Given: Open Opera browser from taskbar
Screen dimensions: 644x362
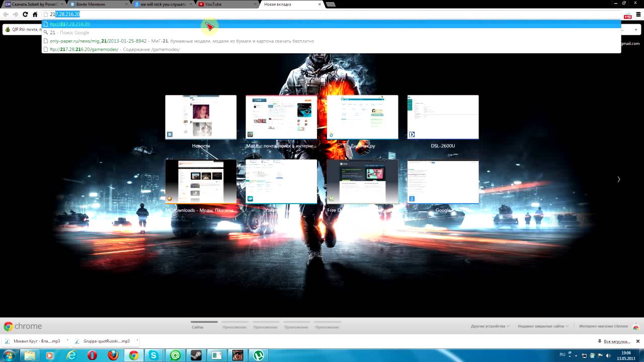Looking at the screenshot, I should pos(92,355).
